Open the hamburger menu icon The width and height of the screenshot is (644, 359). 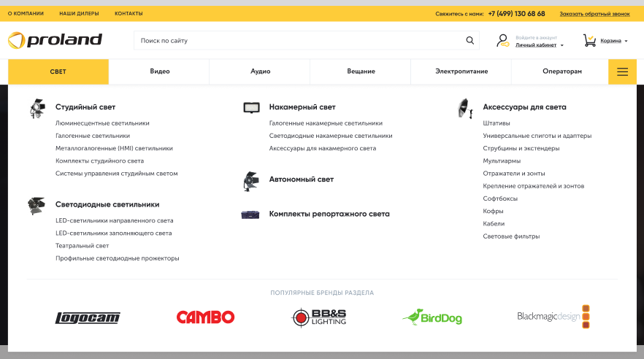[622, 72]
